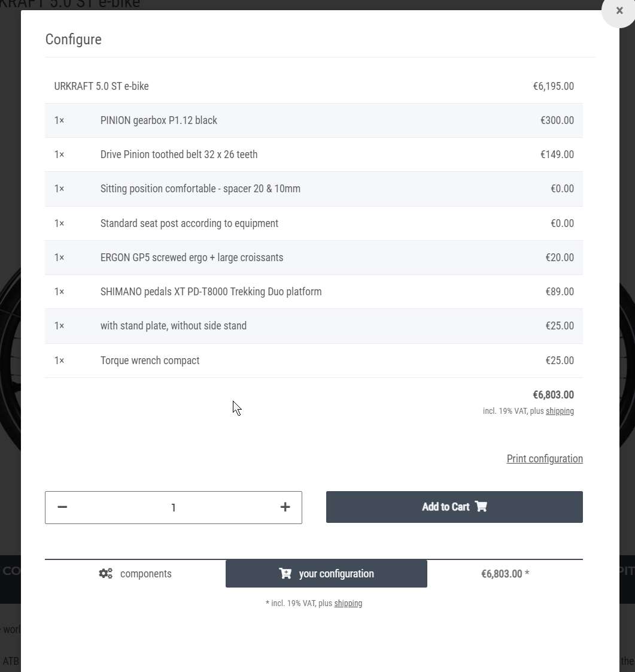Add the configured bike to cart
Image resolution: width=635 pixels, height=672 pixels.
pos(454,507)
